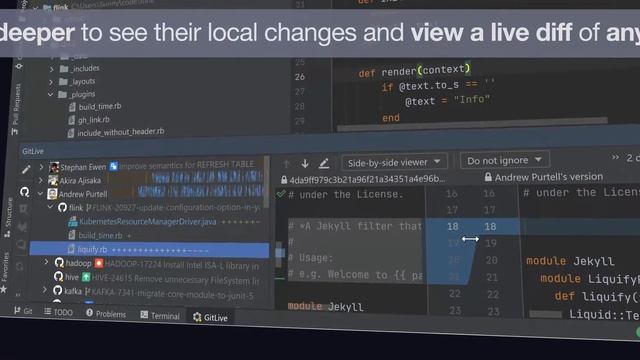Click Stephan Ewen's name

pos(83,167)
